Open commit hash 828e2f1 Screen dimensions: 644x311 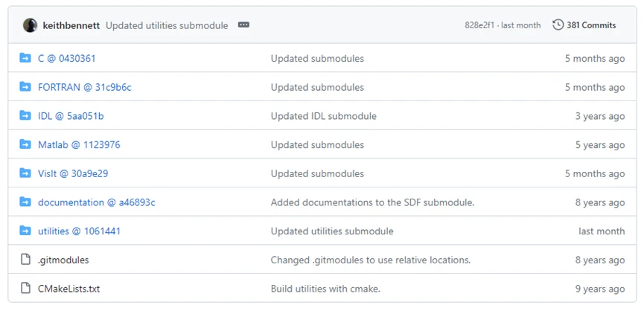(x=480, y=25)
